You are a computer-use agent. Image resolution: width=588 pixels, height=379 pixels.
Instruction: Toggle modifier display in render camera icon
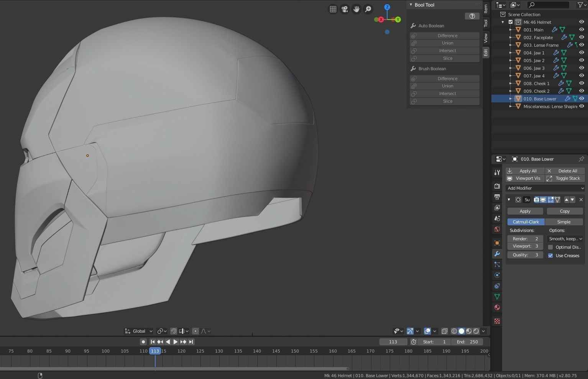[x=537, y=200]
